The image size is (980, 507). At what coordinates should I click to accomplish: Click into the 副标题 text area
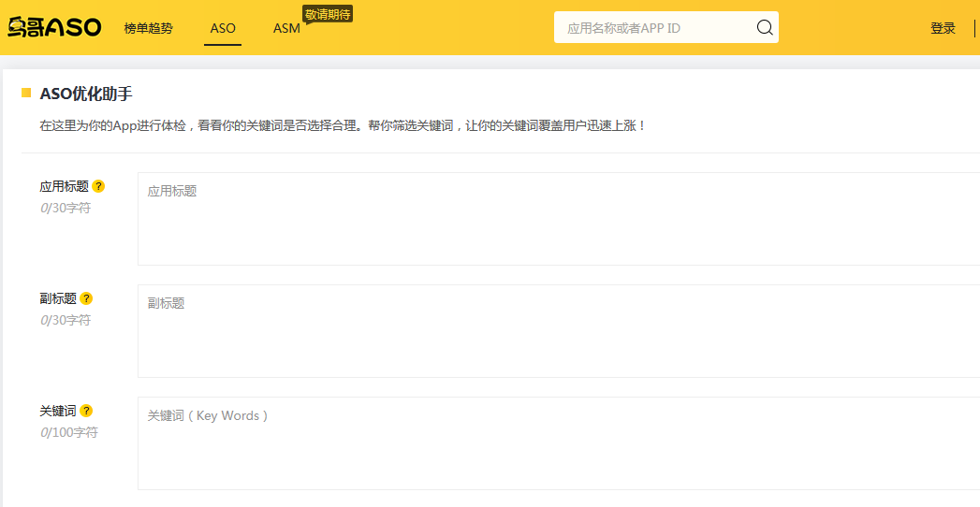tap(558, 331)
